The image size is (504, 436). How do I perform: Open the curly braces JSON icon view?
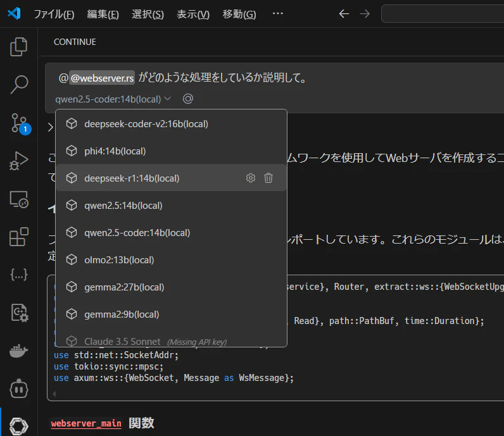click(x=18, y=275)
